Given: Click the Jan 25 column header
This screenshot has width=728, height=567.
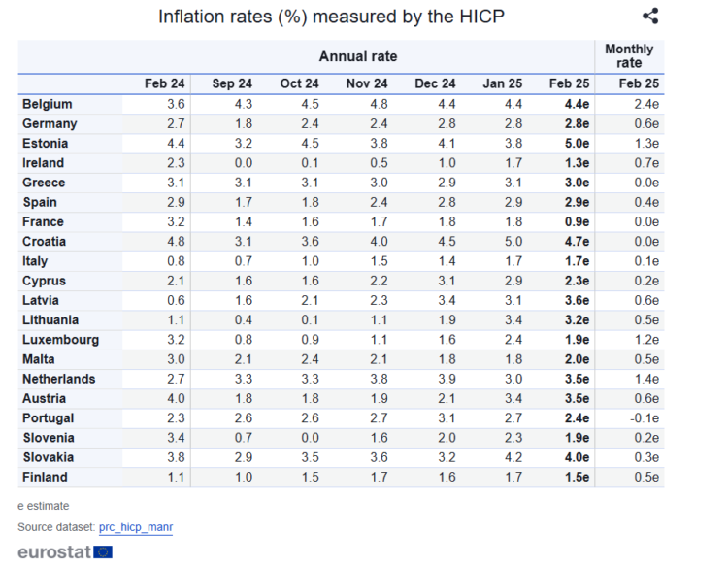Looking at the screenshot, I should click(502, 84).
